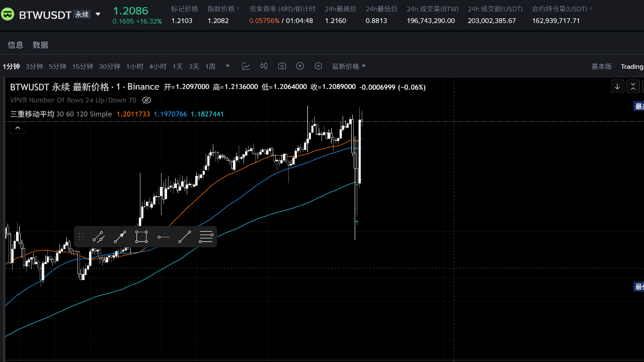Click the plus-circle add icon in toolbar

tap(300, 66)
